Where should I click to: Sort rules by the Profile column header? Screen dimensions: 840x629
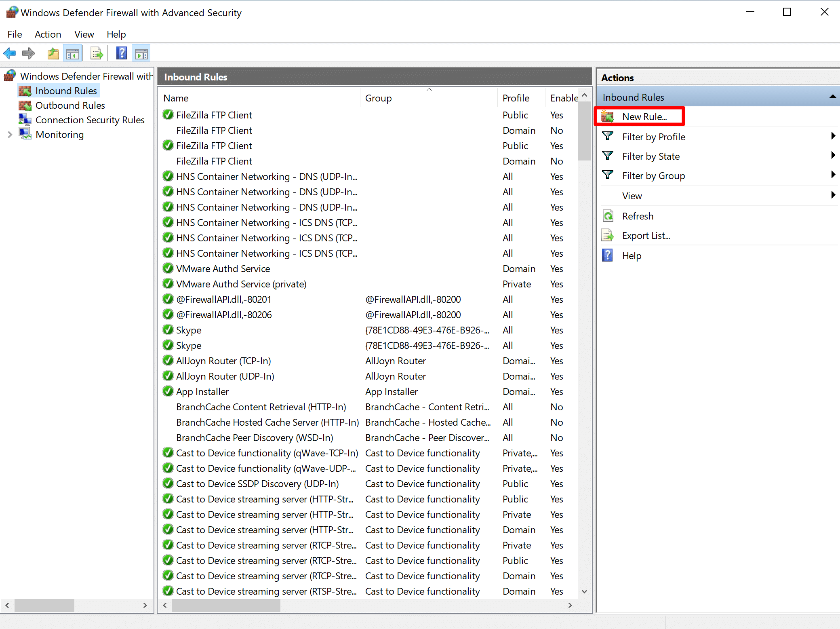tap(516, 98)
